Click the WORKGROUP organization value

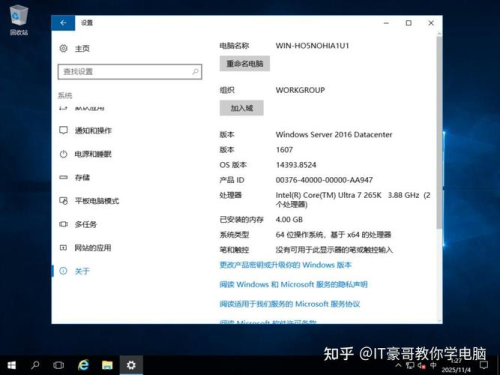300,90
